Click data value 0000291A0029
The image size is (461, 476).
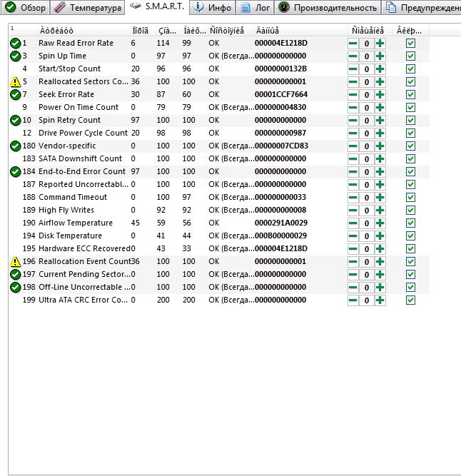[281, 223]
